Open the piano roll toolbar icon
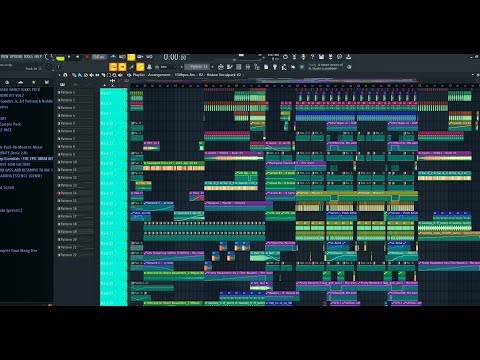Image resolution: width=480 pixels, height=360 pixels. point(230,67)
